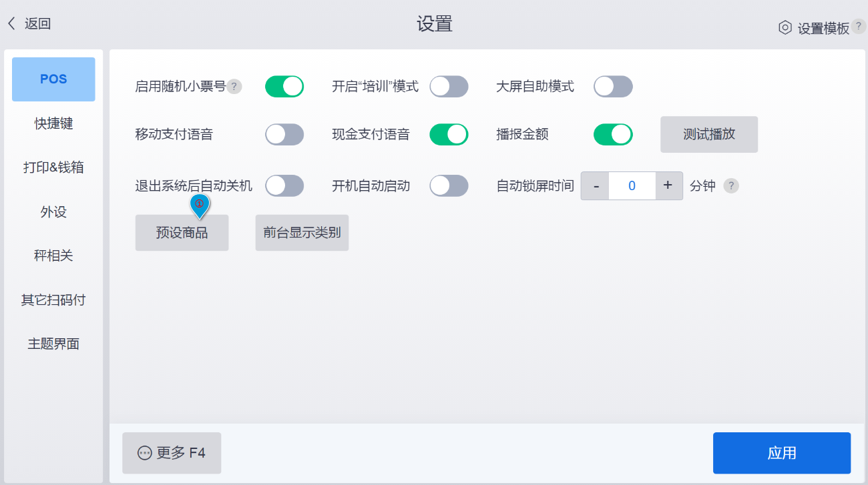Increase auto lock time with plus button
The image size is (868, 485).
(x=668, y=186)
